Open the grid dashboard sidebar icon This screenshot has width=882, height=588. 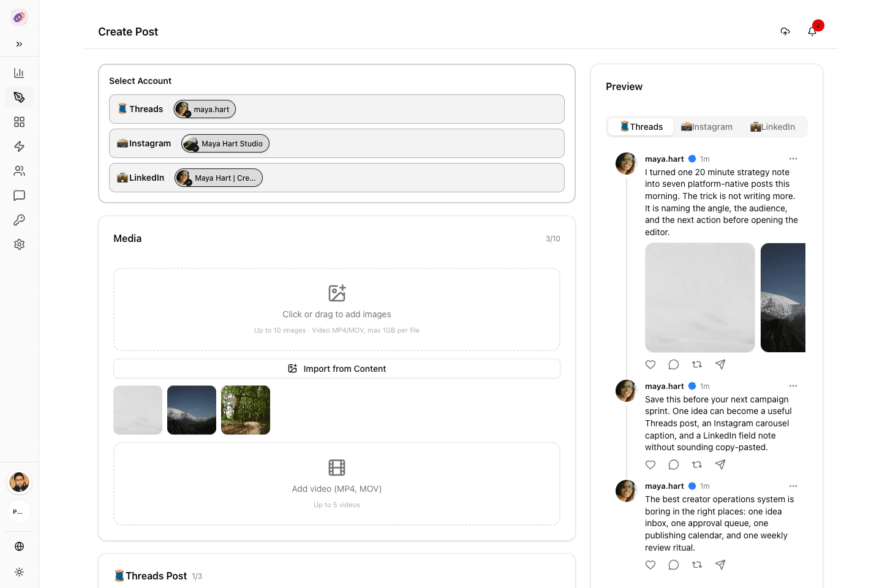click(x=19, y=122)
